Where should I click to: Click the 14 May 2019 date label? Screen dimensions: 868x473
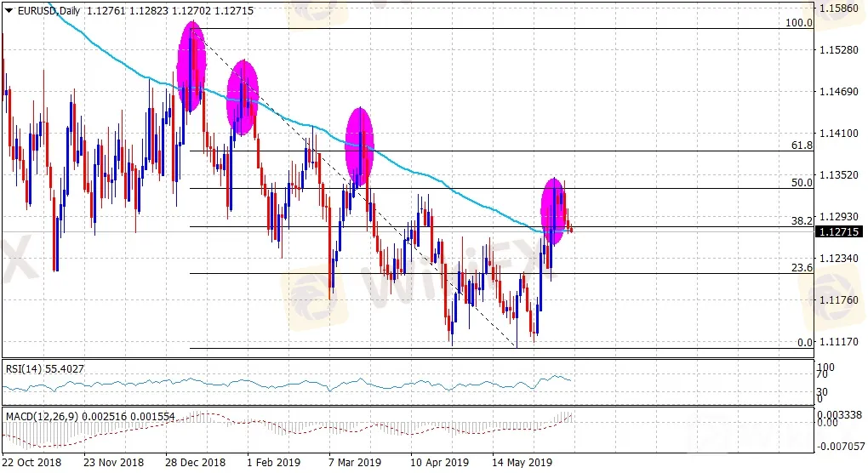pyautogui.click(x=516, y=463)
